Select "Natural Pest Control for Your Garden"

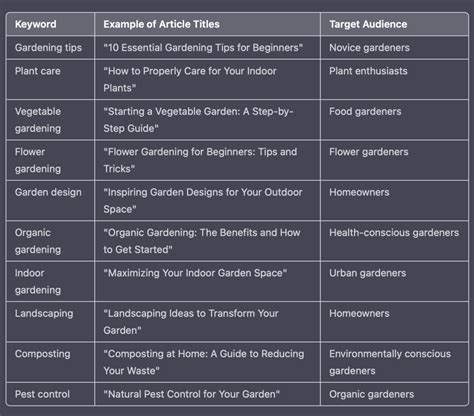(192, 394)
